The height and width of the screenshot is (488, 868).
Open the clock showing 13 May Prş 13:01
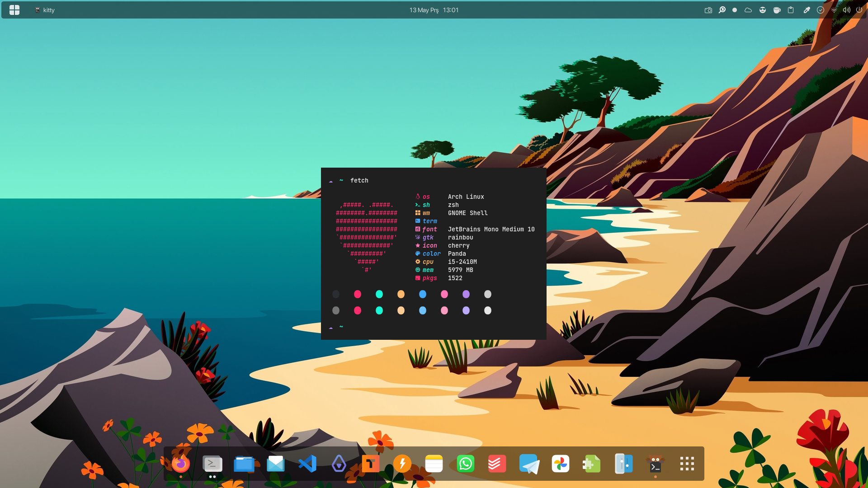click(x=434, y=10)
